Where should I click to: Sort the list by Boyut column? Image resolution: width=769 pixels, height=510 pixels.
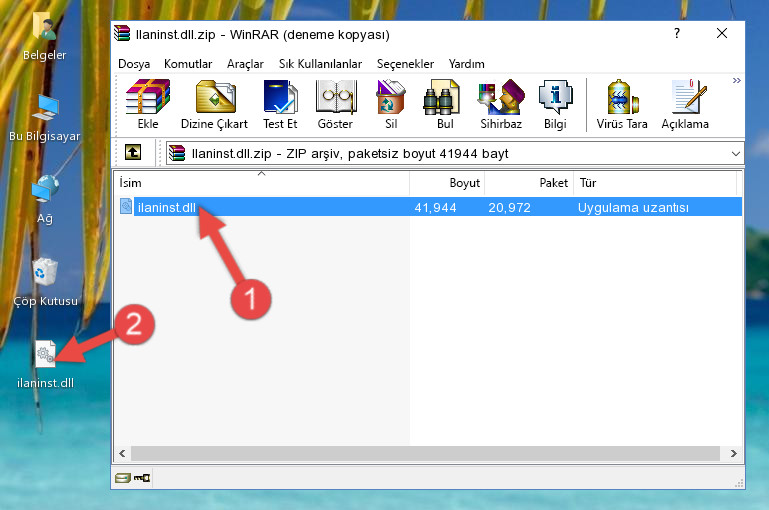point(447,183)
